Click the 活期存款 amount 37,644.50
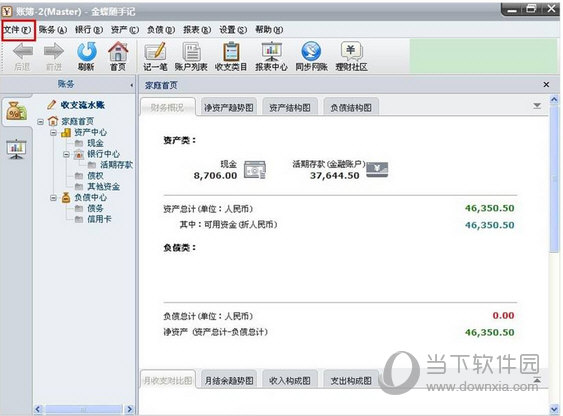 335,175
